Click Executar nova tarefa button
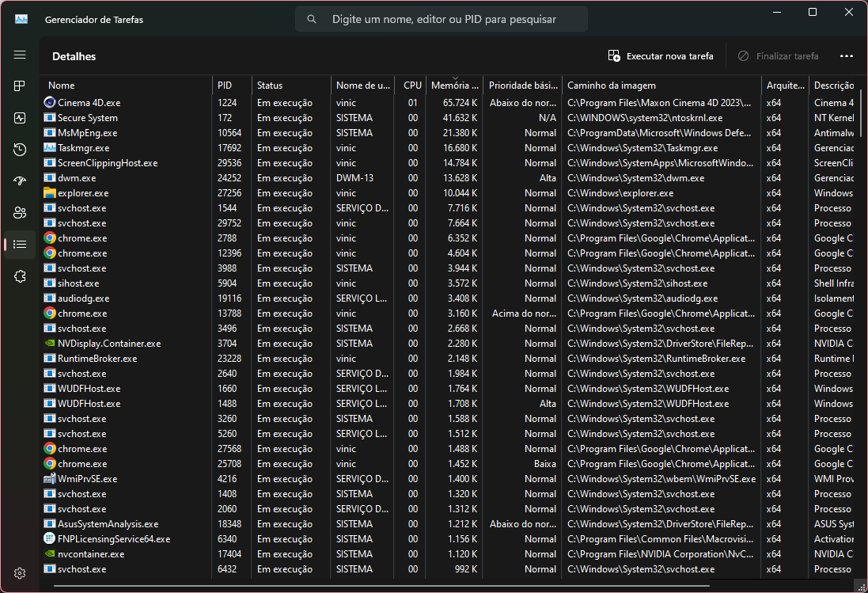This screenshot has height=593, width=868. tap(661, 56)
